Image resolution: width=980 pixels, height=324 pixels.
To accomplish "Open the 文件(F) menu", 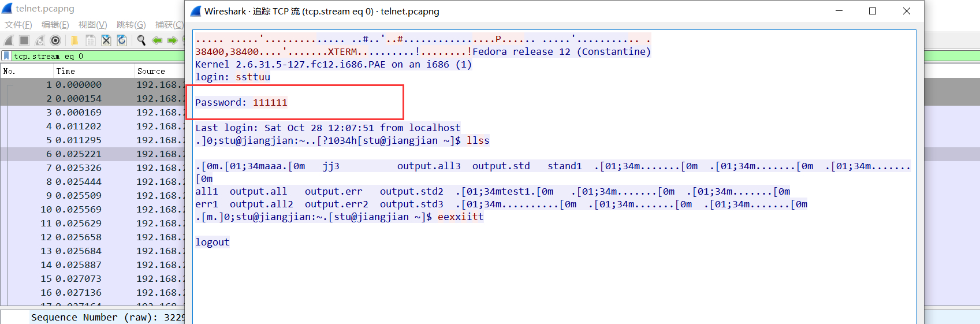I will click(18, 25).
